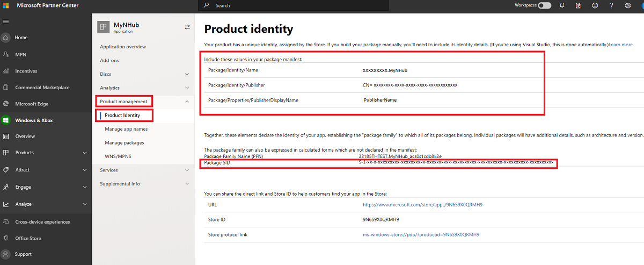Collapse sidebar with the hamburger menu

6,22
